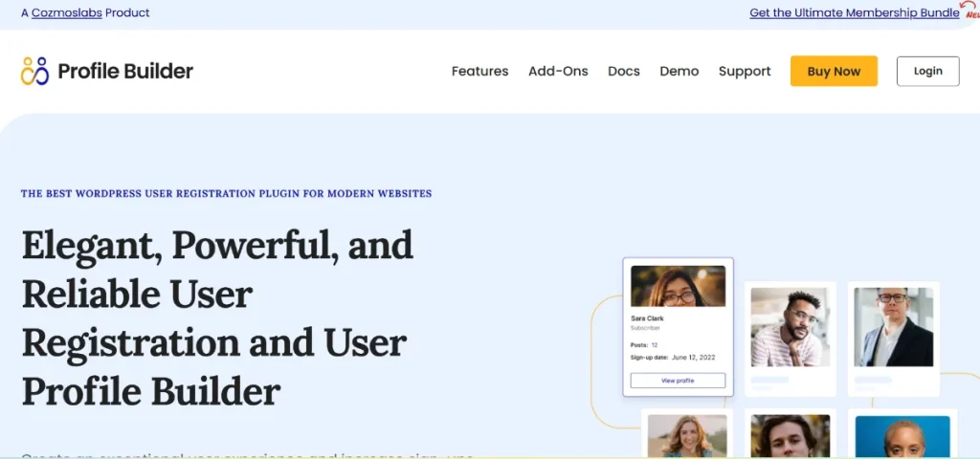Click the tagline The Best WordPress User Registration Plugin
The image size is (980, 459).
(x=226, y=193)
